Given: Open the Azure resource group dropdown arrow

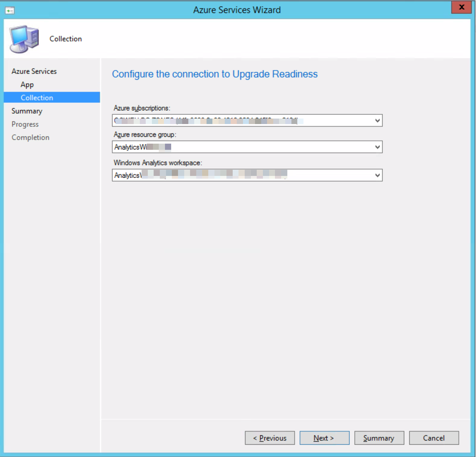Looking at the screenshot, I should 377,147.
